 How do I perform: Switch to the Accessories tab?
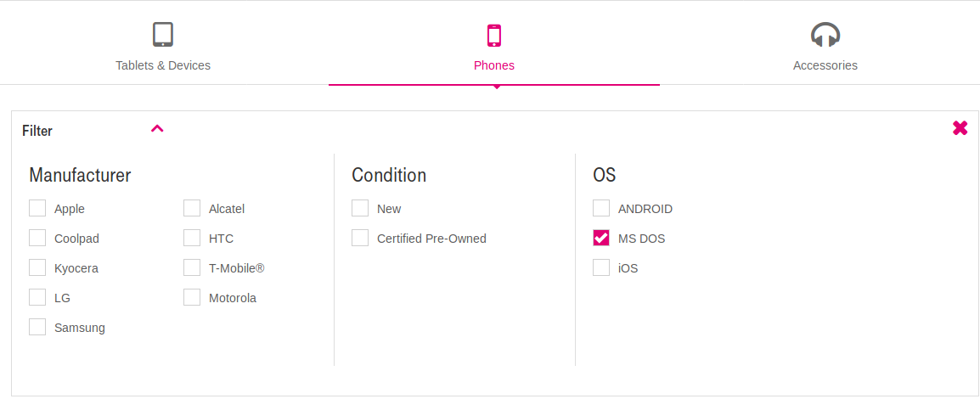click(x=825, y=65)
